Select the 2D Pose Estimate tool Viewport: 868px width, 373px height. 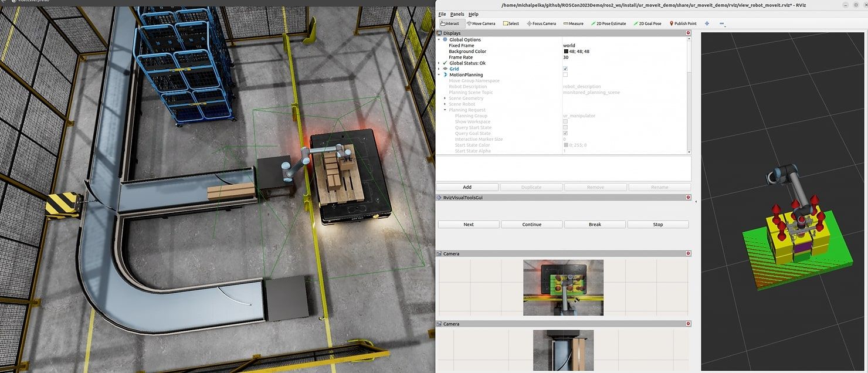[x=608, y=23]
